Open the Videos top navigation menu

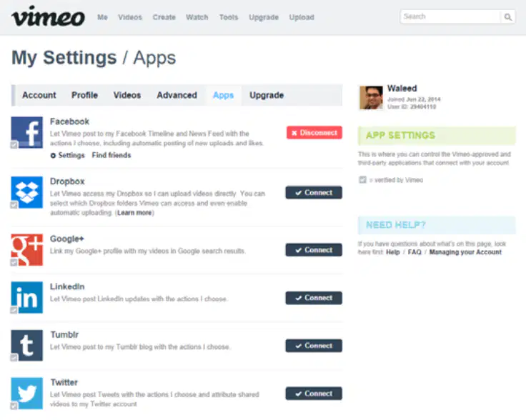130,17
